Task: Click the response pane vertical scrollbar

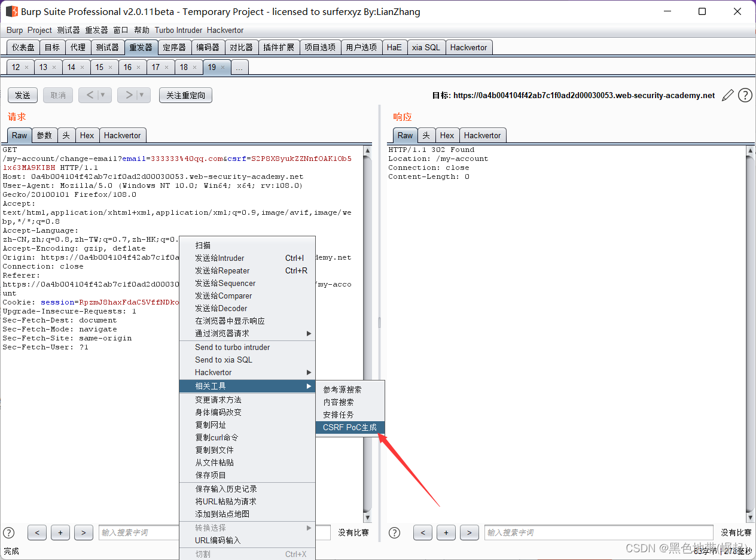Action: (x=751, y=334)
